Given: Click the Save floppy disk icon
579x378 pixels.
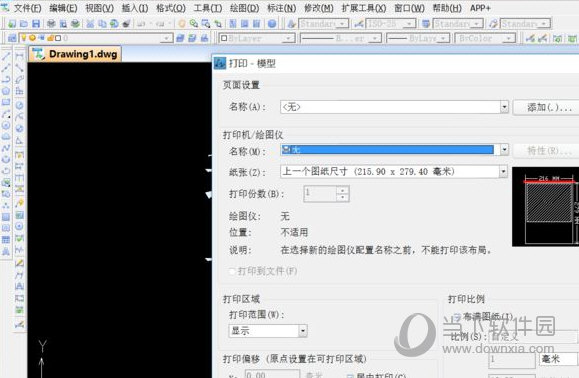Looking at the screenshot, I should point(36,24).
